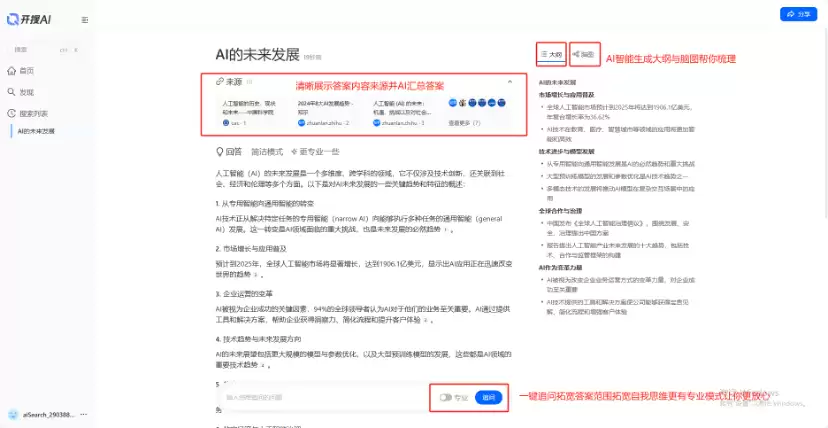
Task: Switch to the 大纲 outline tab
Action: 551,54
